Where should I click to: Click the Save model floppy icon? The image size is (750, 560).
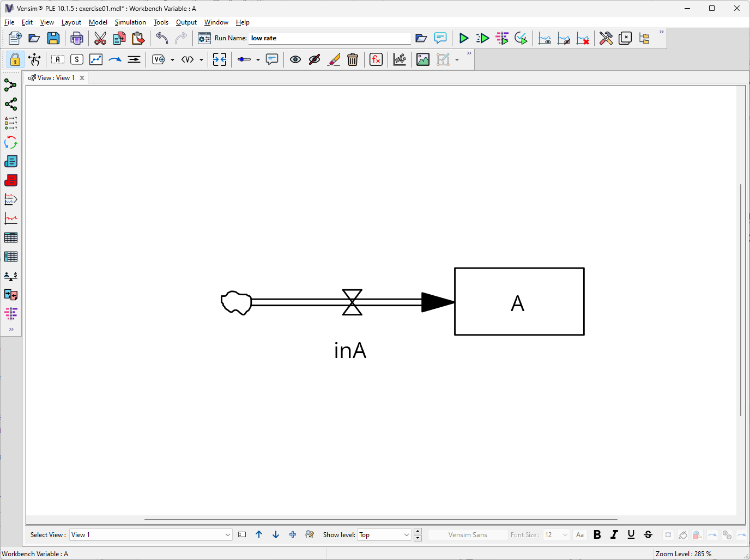[53, 38]
